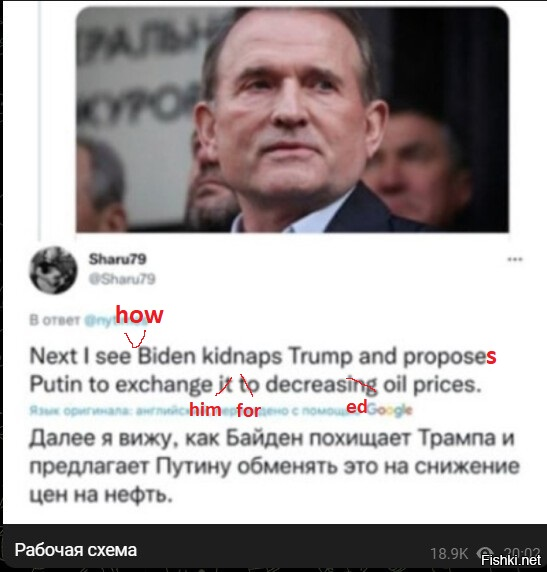Follow the blue @ny reply mention link
The height and width of the screenshot is (572, 547).
point(100,320)
